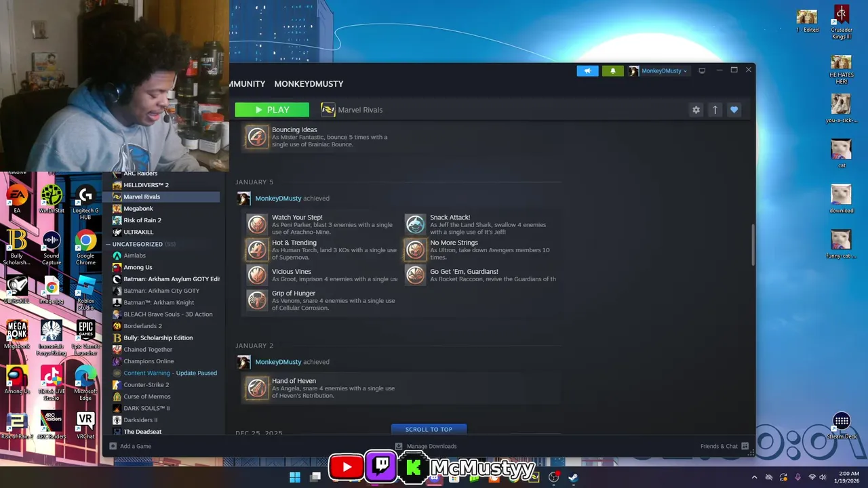
Task: Click the Sound Capture desktop shortcut
Action: (52, 248)
